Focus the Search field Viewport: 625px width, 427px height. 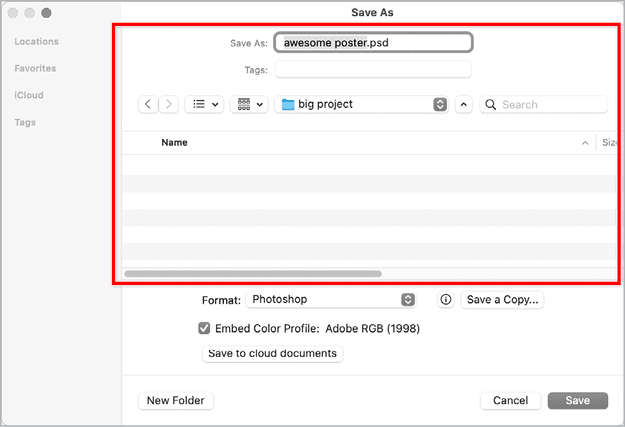(544, 104)
